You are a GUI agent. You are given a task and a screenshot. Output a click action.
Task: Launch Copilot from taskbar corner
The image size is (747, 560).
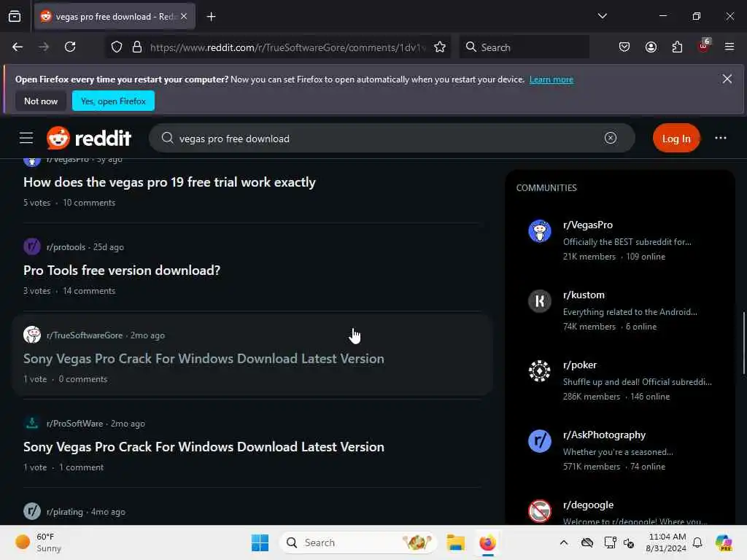[x=724, y=542]
